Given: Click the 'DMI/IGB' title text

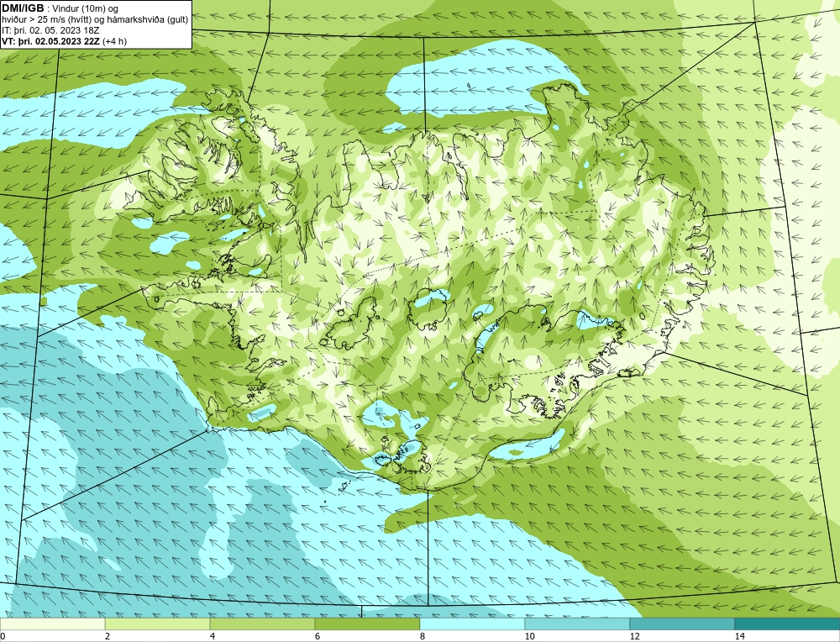Looking at the screenshot, I should (x=23, y=8).
